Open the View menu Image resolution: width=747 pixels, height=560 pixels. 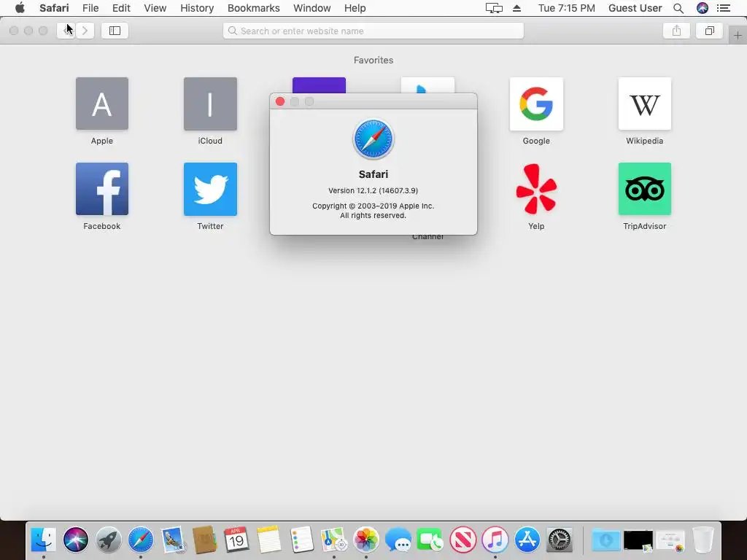point(155,8)
